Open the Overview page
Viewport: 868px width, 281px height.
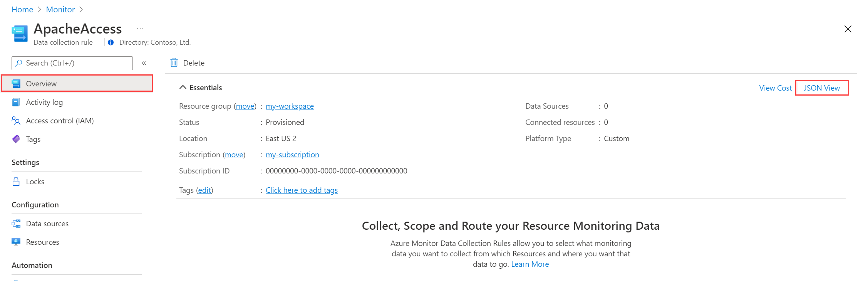(77, 83)
